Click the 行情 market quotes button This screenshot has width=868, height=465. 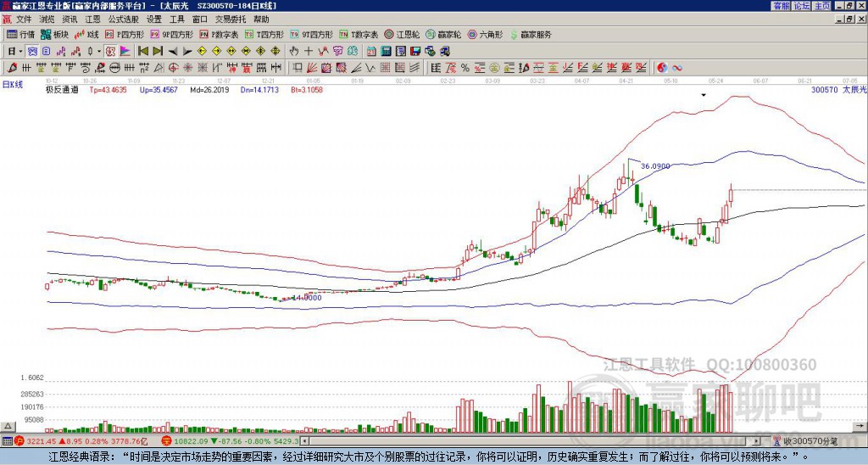coord(20,34)
